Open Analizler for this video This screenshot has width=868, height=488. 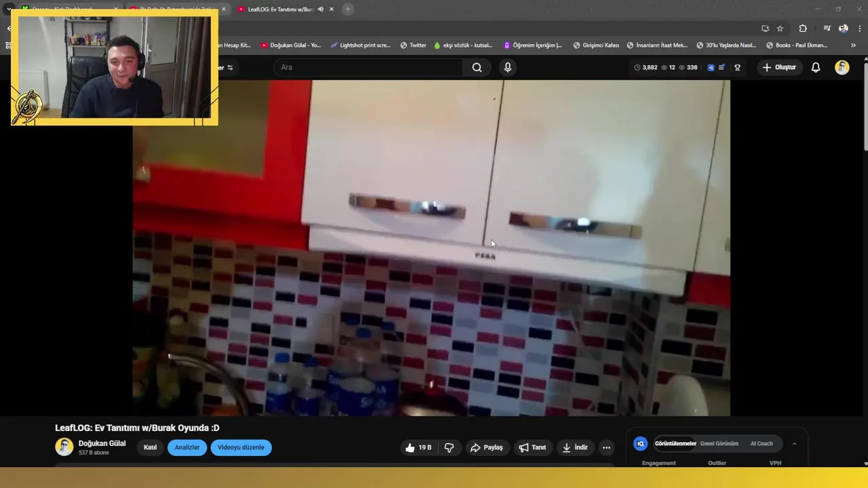coord(187,447)
